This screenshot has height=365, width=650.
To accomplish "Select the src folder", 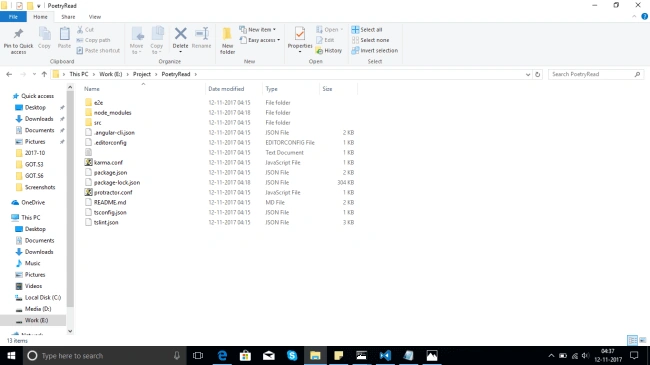I will pos(97,122).
